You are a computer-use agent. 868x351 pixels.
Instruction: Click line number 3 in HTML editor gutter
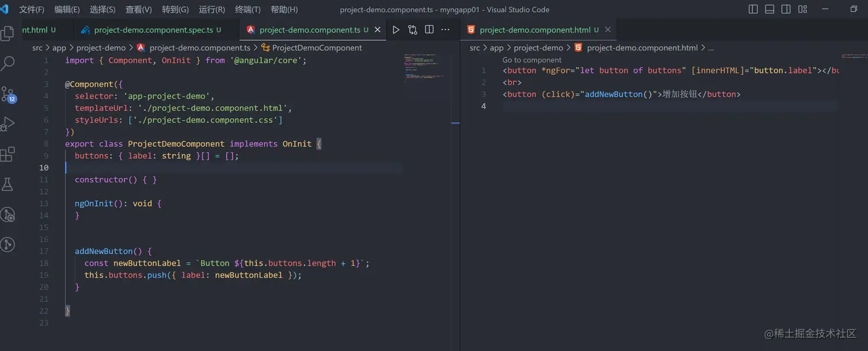pos(483,94)
